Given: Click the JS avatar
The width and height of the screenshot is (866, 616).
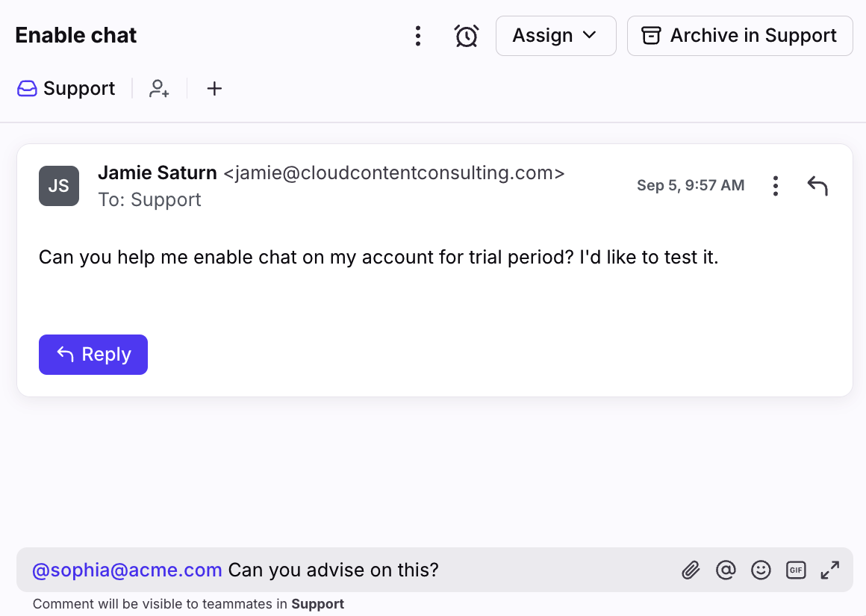Looking at the screenshot, I should 59,186.
